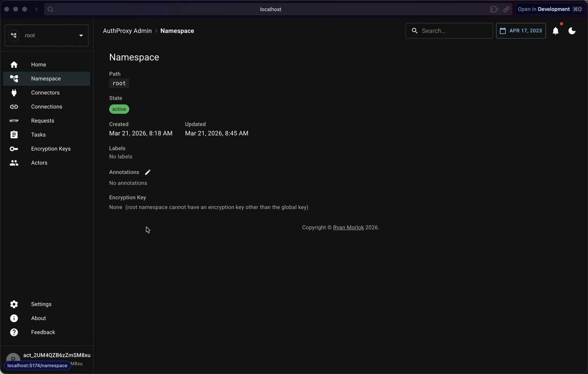The image size is (588, 374).
Task: Open Encryption Keys page
Action: click(46, 149)
